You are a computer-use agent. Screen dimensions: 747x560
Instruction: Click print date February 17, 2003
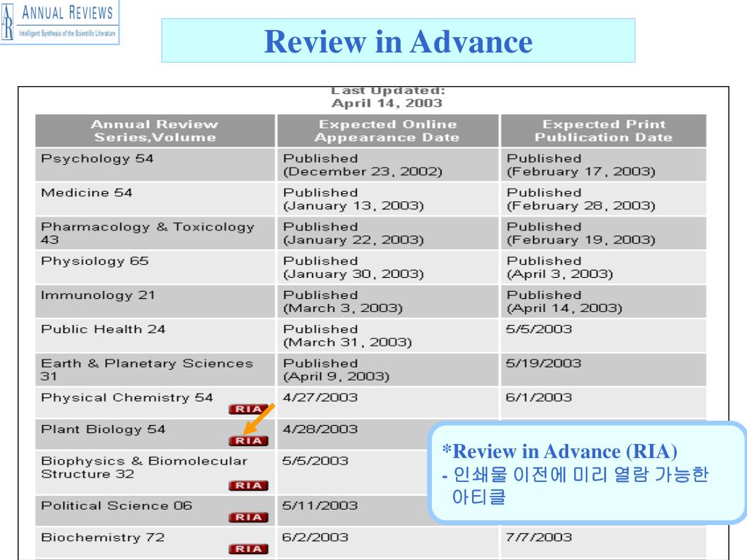coord(581,172)
